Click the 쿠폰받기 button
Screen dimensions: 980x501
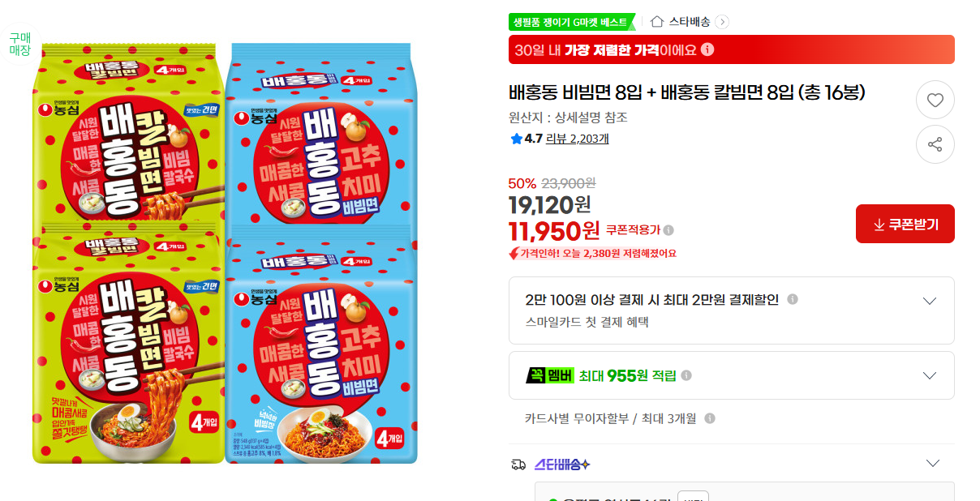click(x=905, y=224)
